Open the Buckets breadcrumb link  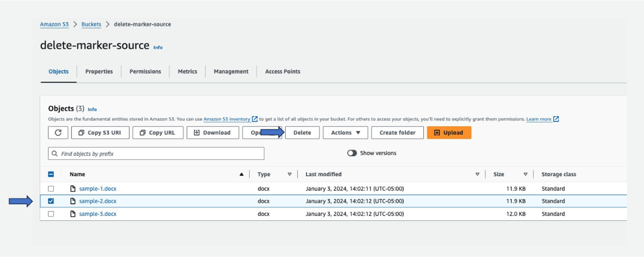(x=91, y=24)
